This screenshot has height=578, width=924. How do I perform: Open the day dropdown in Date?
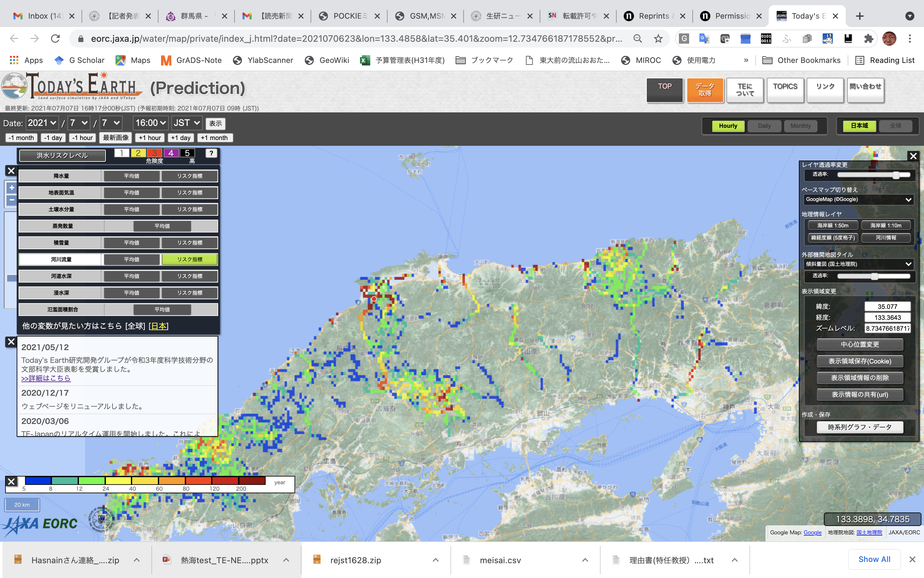(111, 123)
